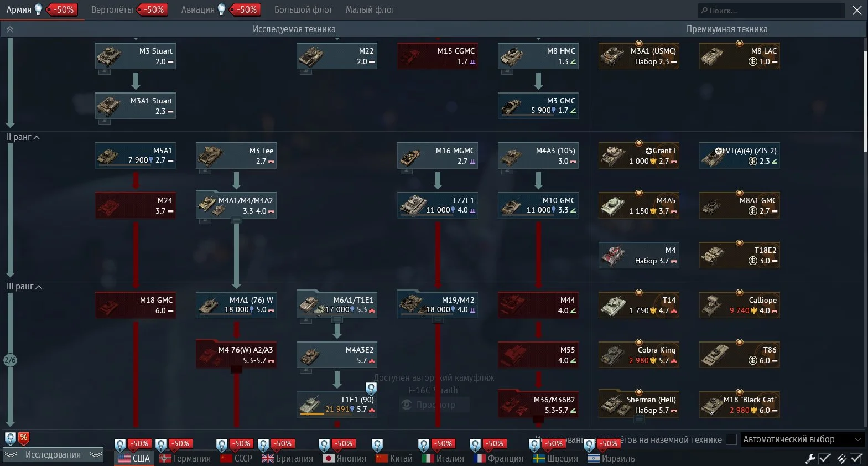Image resolution: width=868 pixels, height=466 pixels.
Task: Choose the LVT(A)(4) (ZIS-2) premium vehicle
Action: coord(740,156)
